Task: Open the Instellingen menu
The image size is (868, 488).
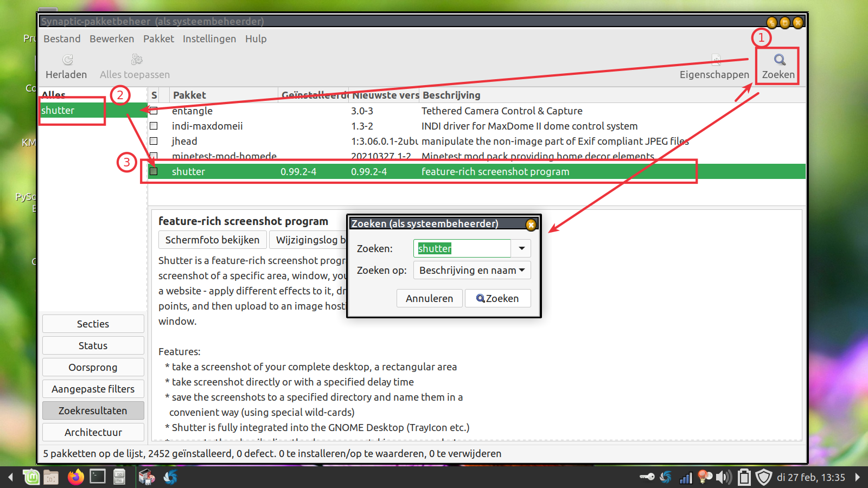Action: click(x=209, y=39)
